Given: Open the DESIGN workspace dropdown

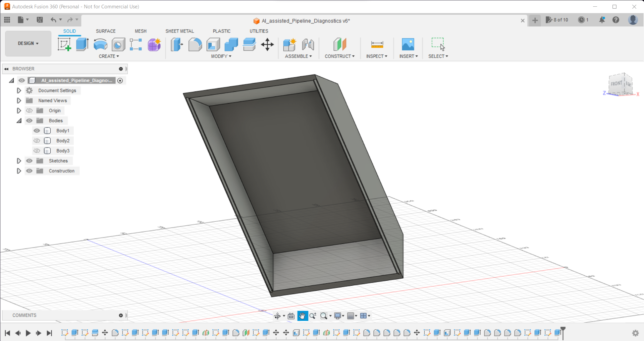Looking at the screenshot, I should click(28, 44).
